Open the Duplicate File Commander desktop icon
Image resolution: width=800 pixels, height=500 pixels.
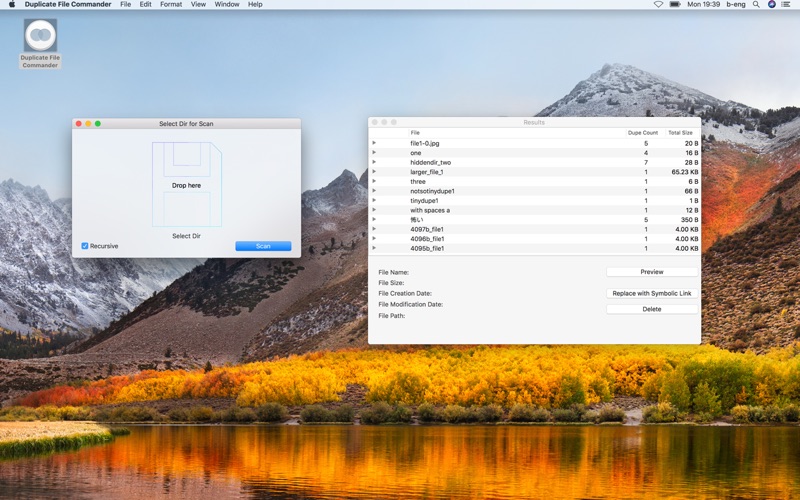[x=40, y=44]
